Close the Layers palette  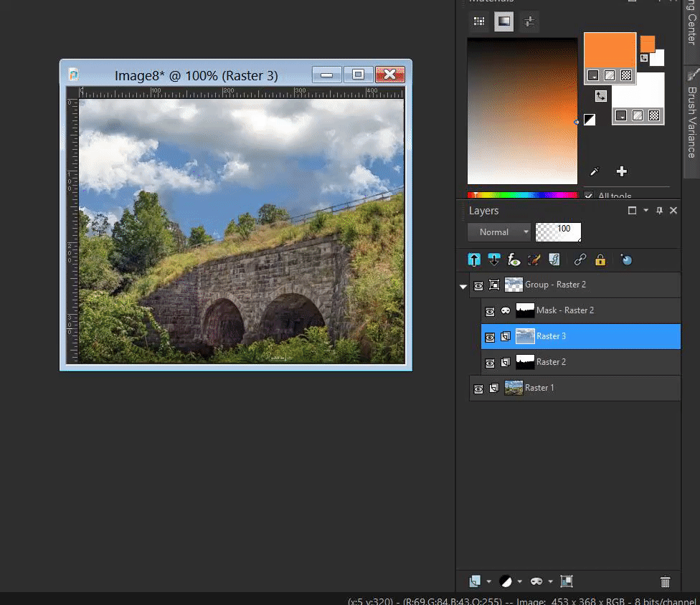pyautogui.click(x=673, y=210)
